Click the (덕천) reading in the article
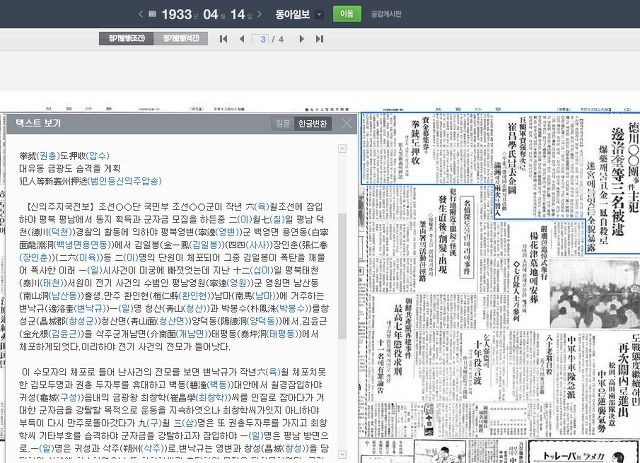This screenshot has height=463, width=640. click(x=61, y=232)
